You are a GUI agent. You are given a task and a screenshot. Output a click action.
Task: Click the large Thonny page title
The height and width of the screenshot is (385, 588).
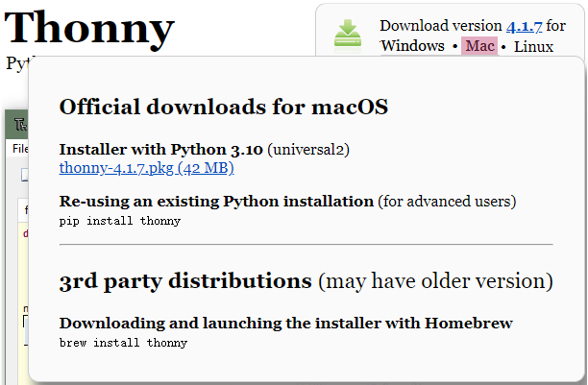[89, 29]
